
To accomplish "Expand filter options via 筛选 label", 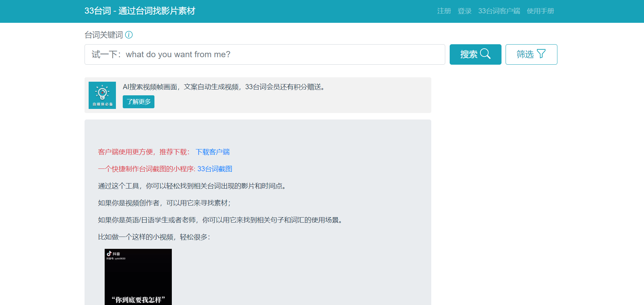I will (x=525, y=54).
